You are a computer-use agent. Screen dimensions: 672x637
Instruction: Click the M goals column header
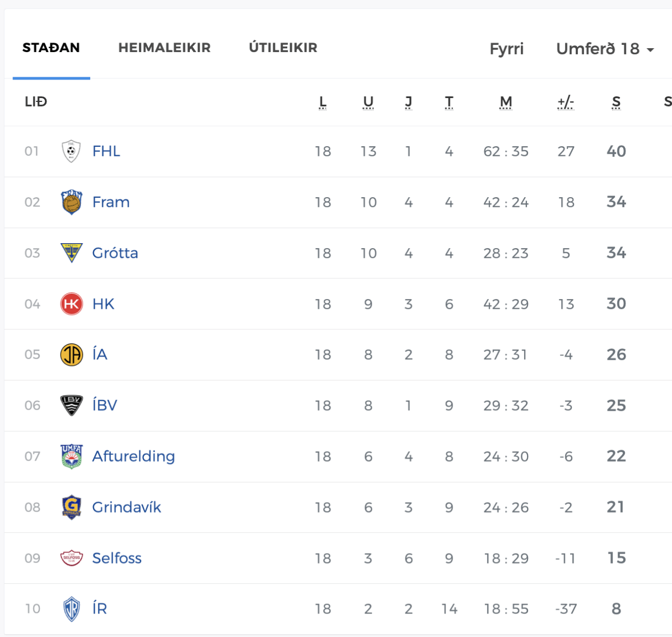506,102
